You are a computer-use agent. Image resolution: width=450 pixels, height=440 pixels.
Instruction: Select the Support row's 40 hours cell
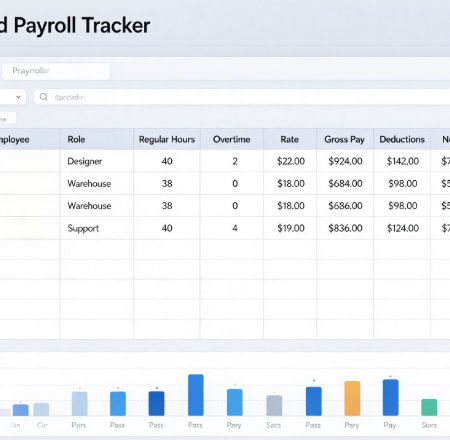167,228
